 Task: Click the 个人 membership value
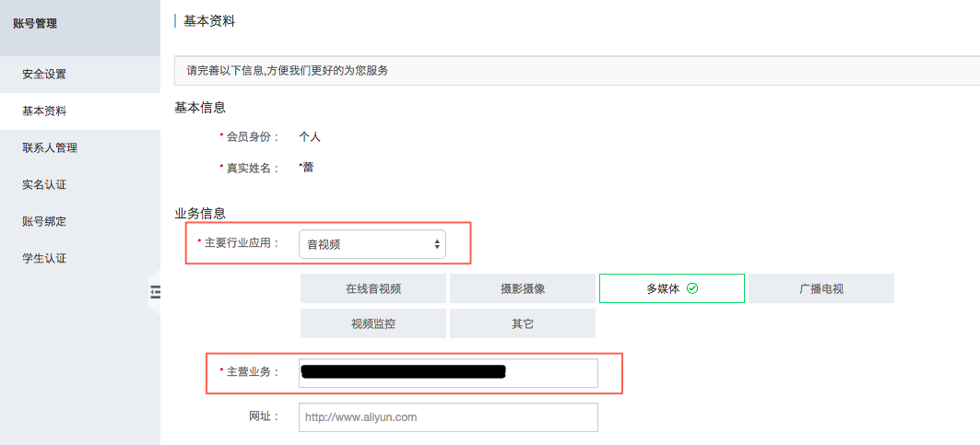[x=310, y=136]
